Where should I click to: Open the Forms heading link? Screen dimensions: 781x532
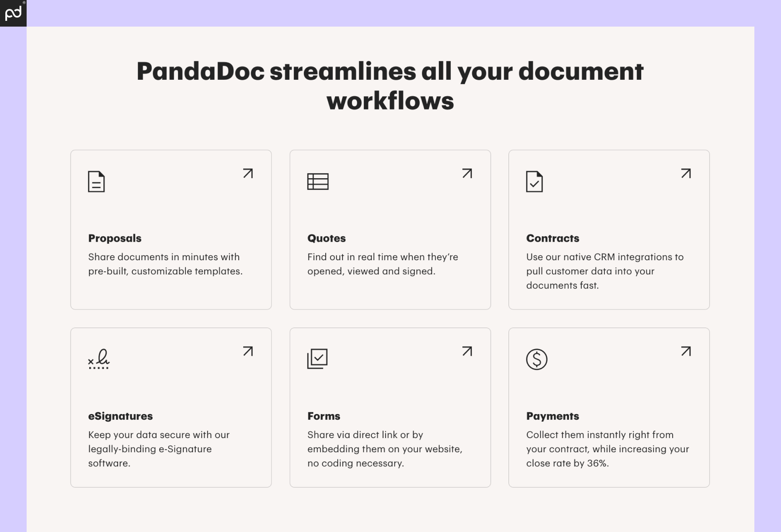coord(324,416)
